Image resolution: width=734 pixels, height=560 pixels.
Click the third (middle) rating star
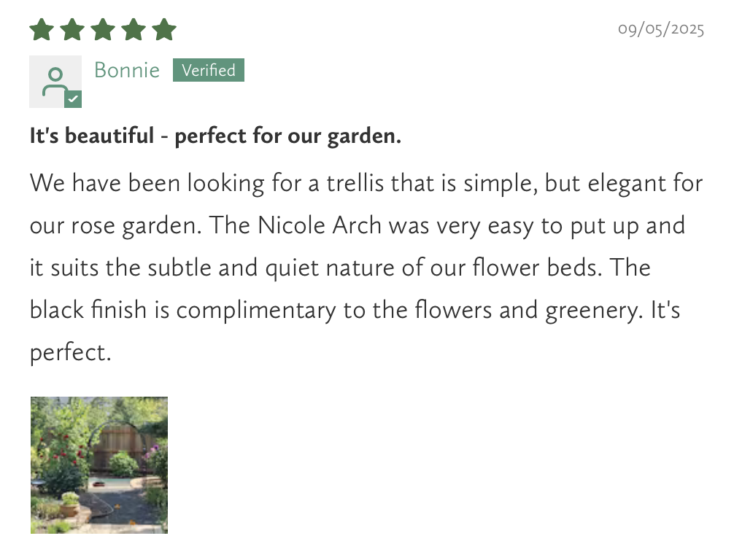103,30
